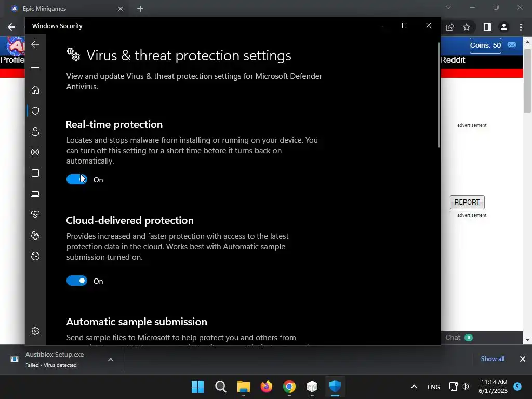
Task: Open App & browser control icon
Action: 35,173
